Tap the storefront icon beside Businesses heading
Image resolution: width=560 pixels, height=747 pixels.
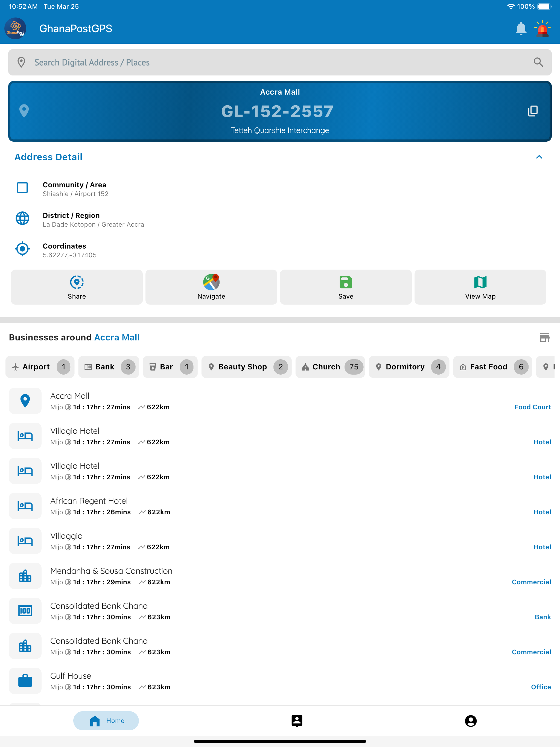pyautogui.click(x=544, y=337)
